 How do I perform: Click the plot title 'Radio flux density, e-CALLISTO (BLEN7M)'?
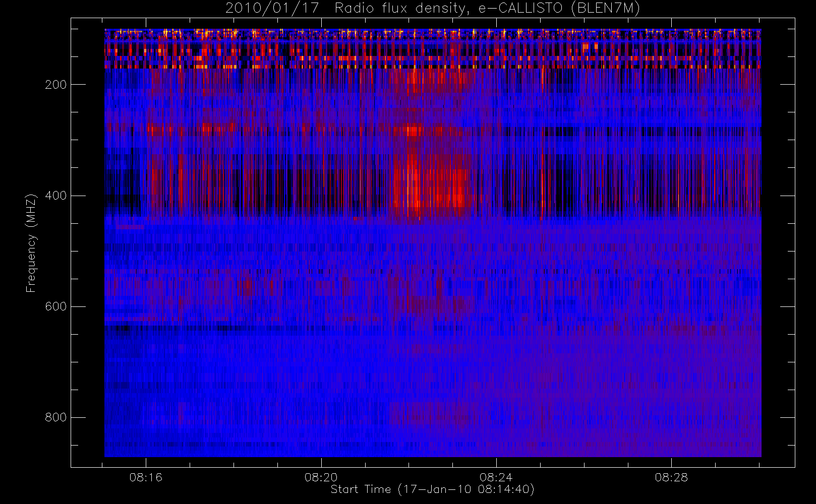(x=487, y=9)
